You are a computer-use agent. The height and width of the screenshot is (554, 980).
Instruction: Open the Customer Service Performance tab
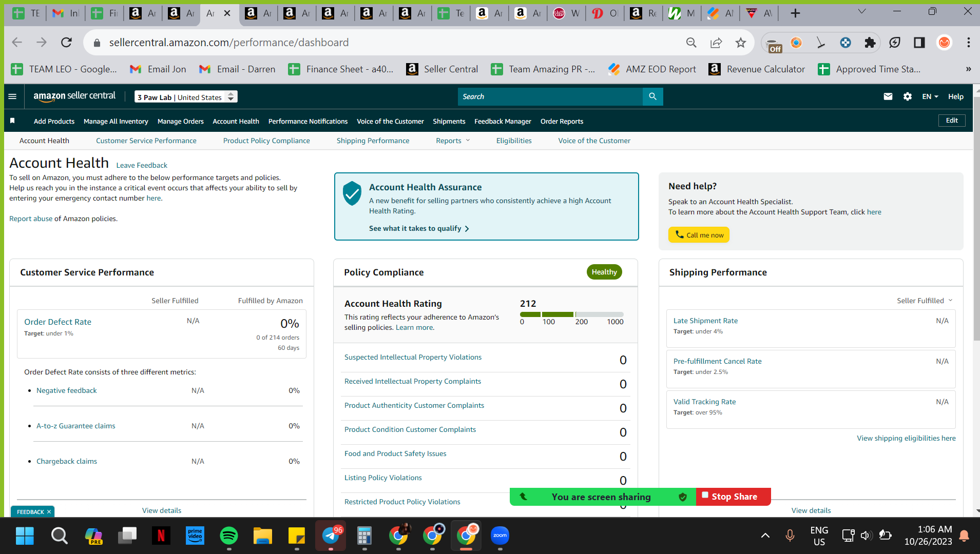coord(146,141)
